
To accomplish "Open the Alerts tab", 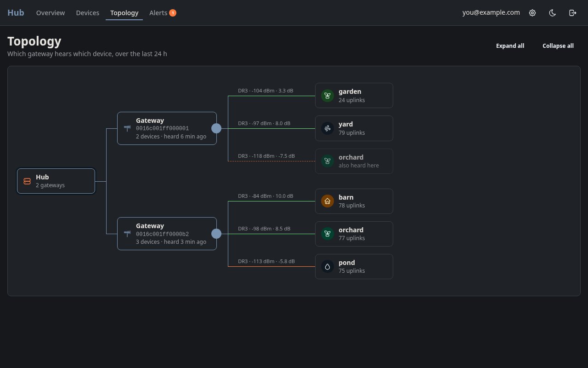I will click(x=163, y=13).
